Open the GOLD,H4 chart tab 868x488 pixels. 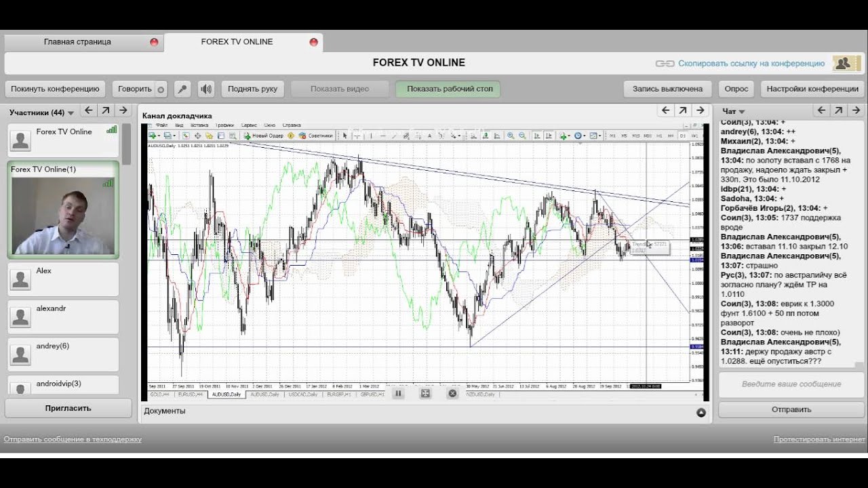(159, 394)
